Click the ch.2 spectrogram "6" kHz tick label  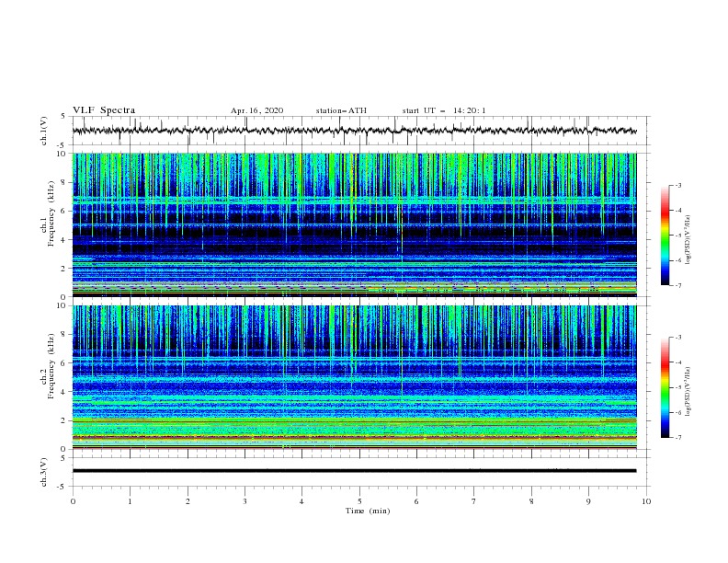pos(63,363)
